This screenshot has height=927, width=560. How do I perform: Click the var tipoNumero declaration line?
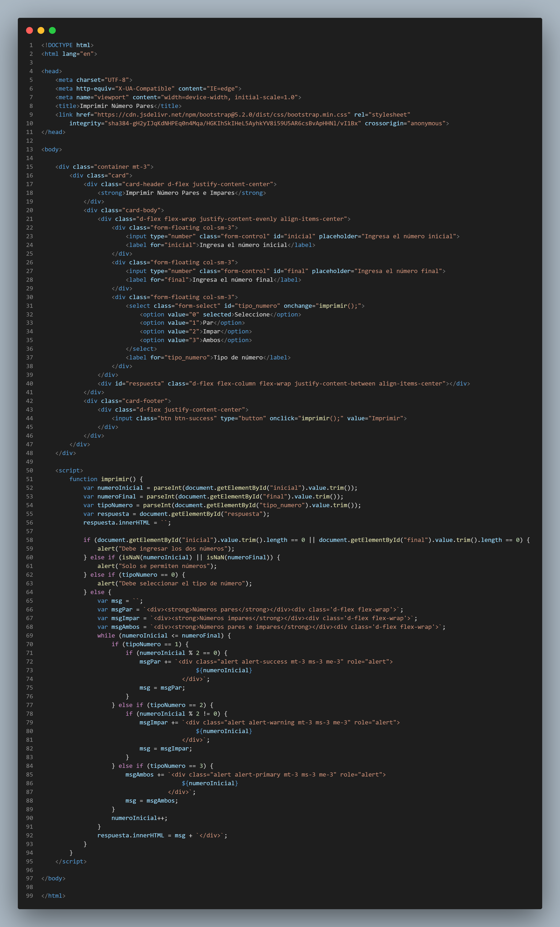click(222, 505)
